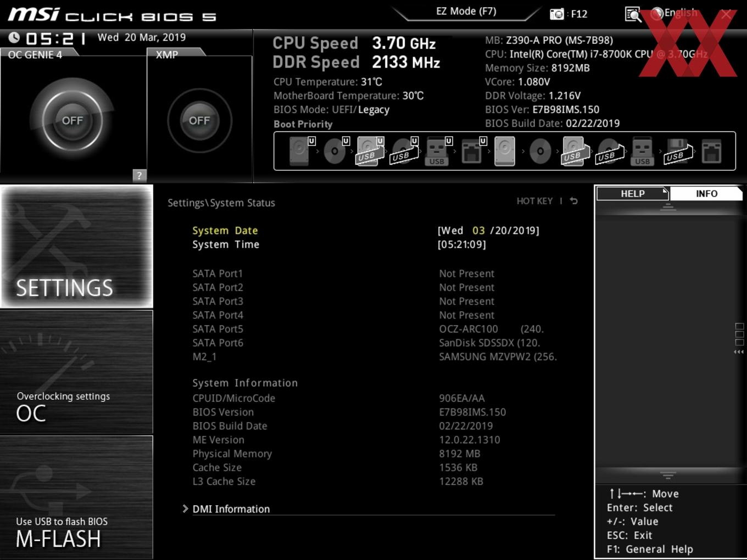This screenshot has width=747, height=560.
Task: Click the OCZ-ARC100 drive entry
Action: click(491, 329)
